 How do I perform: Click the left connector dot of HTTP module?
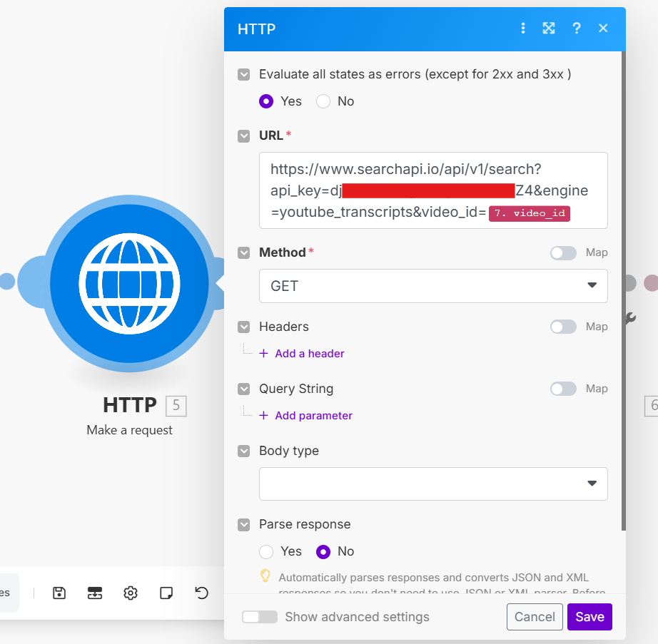tap(6, 281)
